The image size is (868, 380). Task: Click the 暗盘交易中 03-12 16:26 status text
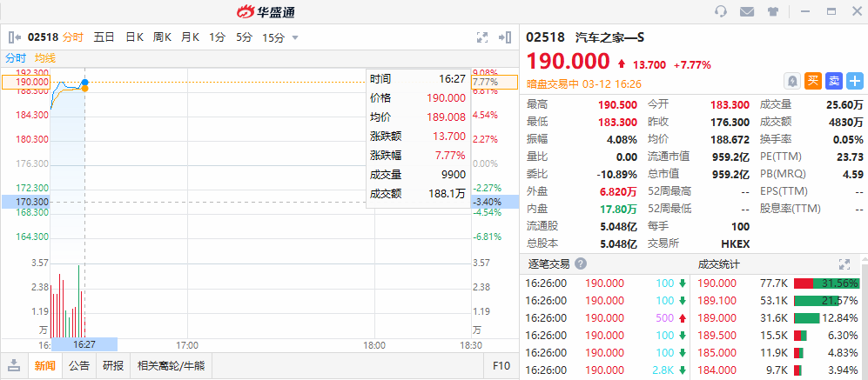(x=584, y=84)
